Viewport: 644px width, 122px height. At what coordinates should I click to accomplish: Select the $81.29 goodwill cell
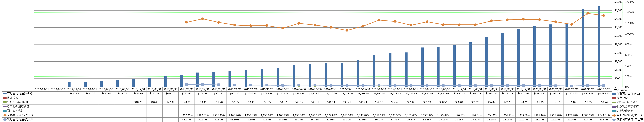click(x=539, y=102)
